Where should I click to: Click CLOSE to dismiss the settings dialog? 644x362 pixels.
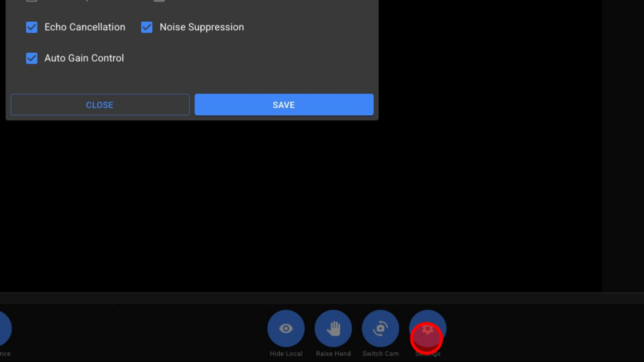click(x=100, y=105)
